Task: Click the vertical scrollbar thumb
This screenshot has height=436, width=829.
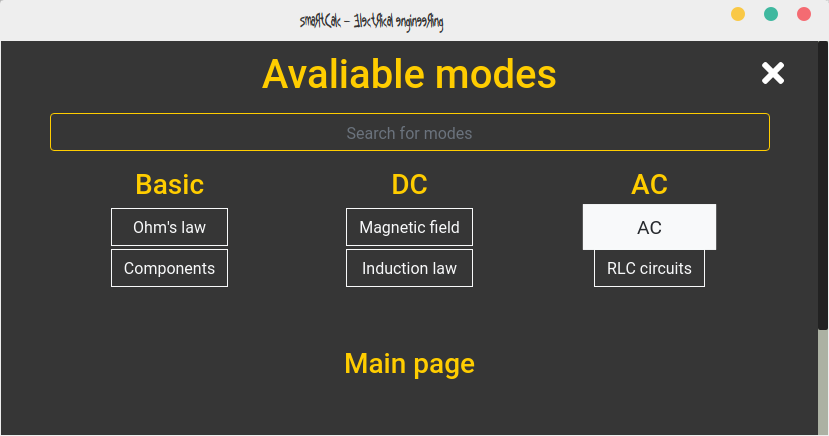Action: coord(823,186)
